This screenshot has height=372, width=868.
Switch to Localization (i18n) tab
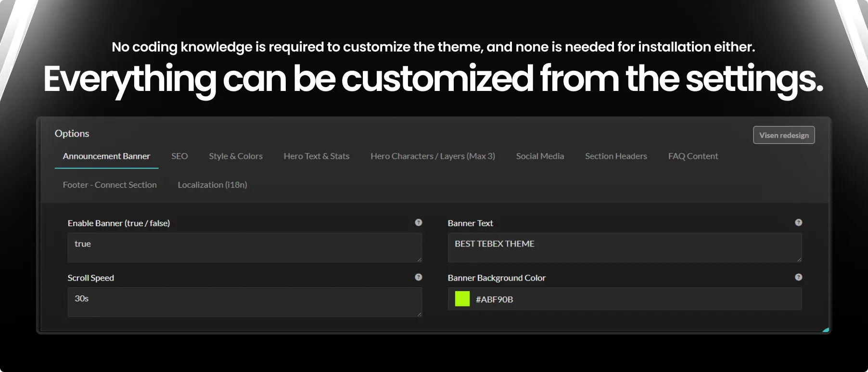click(x=212, y=185)
